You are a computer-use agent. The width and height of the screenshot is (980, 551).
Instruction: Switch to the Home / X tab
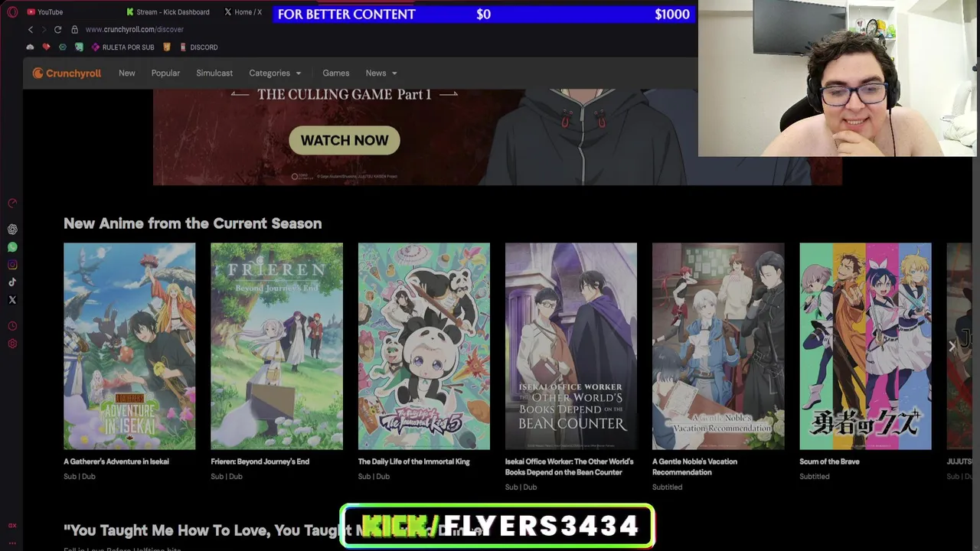(243, 12)
